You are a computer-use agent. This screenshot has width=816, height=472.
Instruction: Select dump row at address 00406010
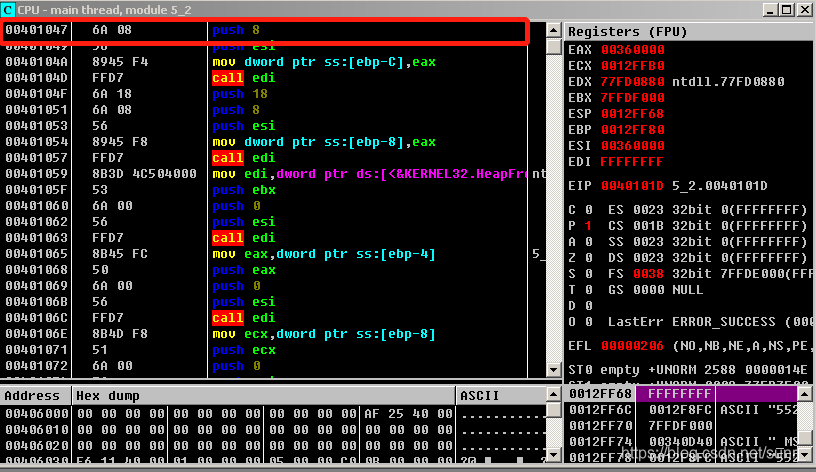pyautogui.click(x=273, y=430)
